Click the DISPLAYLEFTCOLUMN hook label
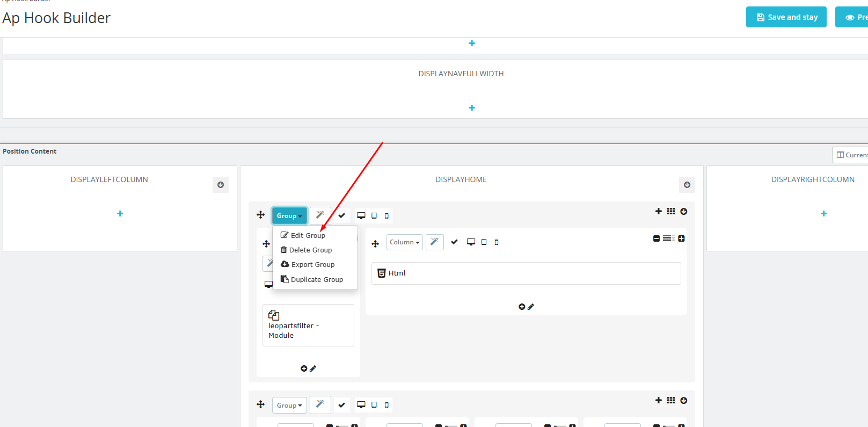The width and height of the screenshot is (868, 427). tap(109, 179)
